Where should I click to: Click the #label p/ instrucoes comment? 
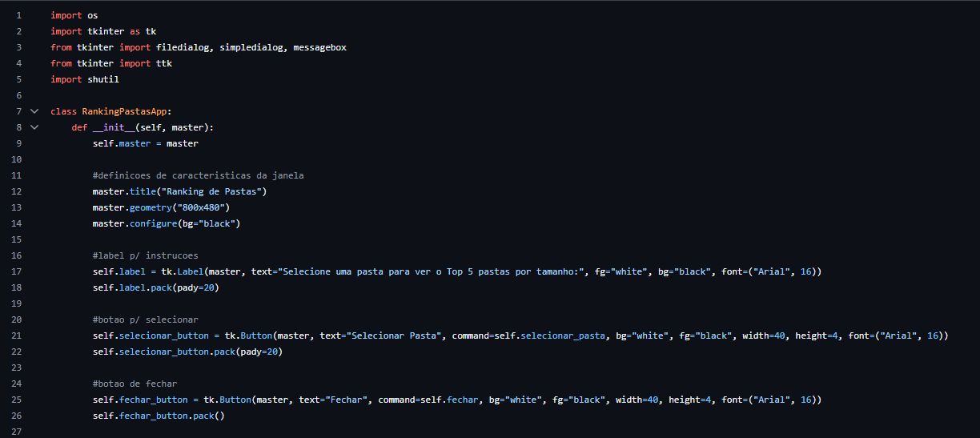pyautogui.click(x=145, y=255)
